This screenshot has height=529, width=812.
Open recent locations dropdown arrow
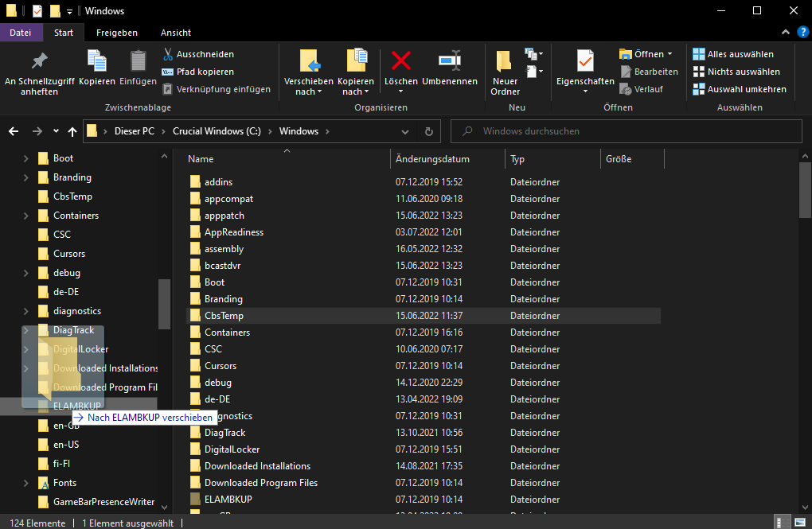[56, 131]
